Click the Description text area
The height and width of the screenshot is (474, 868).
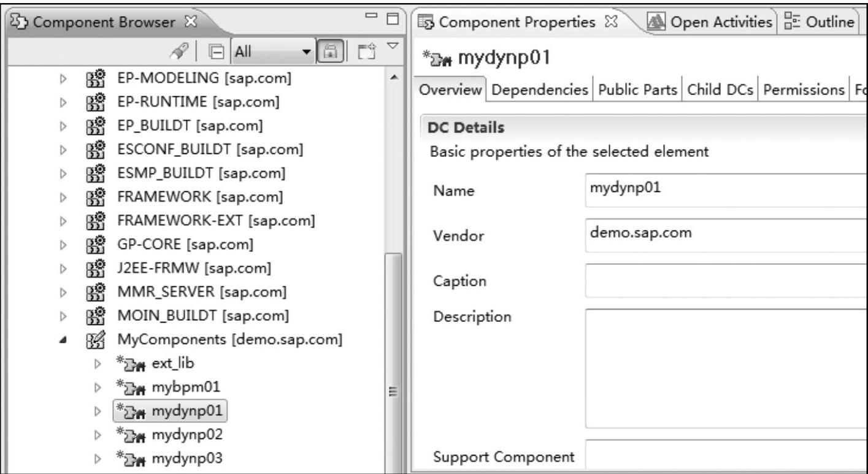tap(726, 369)
